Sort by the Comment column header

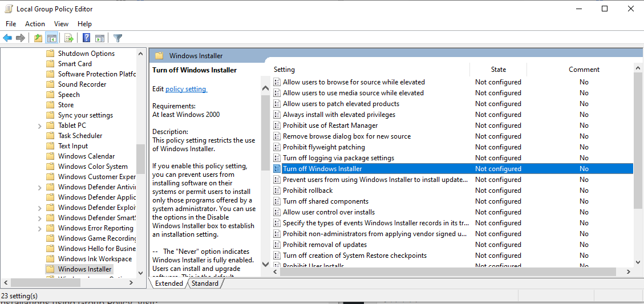[x=584, y=70]
